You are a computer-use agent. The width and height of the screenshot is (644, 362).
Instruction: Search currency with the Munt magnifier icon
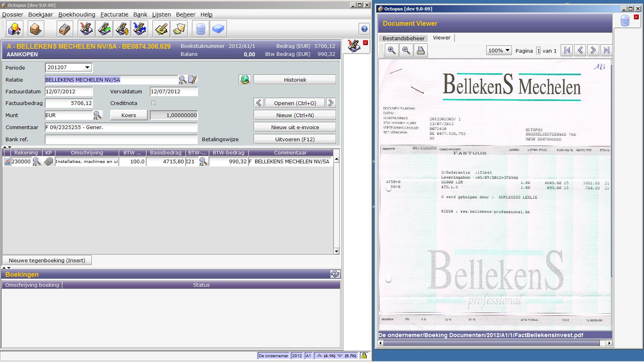97,115
